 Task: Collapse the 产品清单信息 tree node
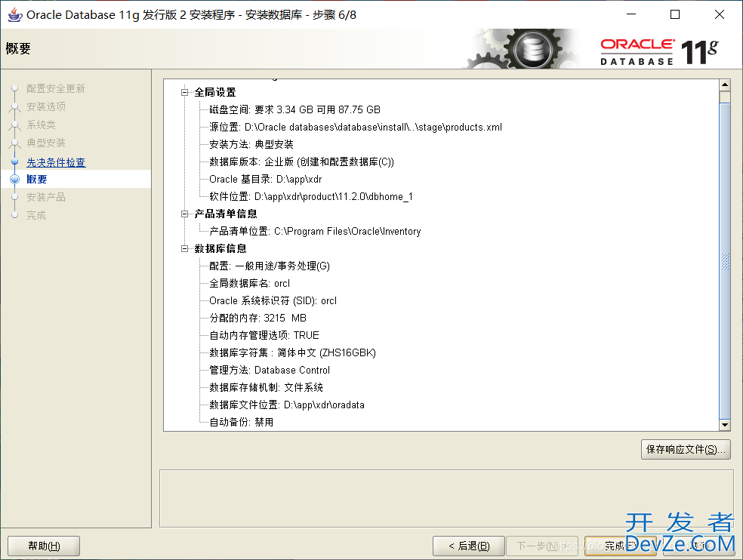185,214
